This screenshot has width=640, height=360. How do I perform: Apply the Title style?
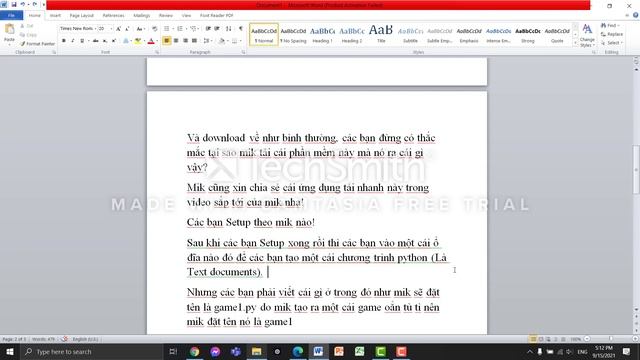point(381,35)
